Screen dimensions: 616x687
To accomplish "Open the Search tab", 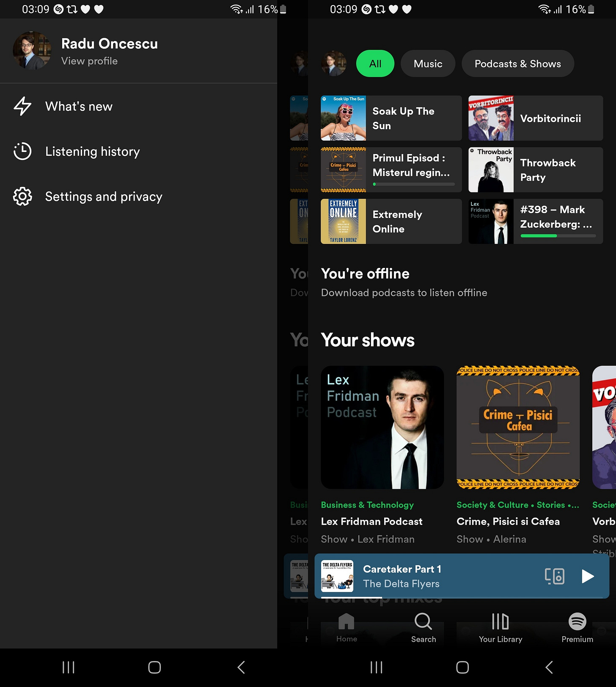I will pyautogui.click(x=423, y=628).
